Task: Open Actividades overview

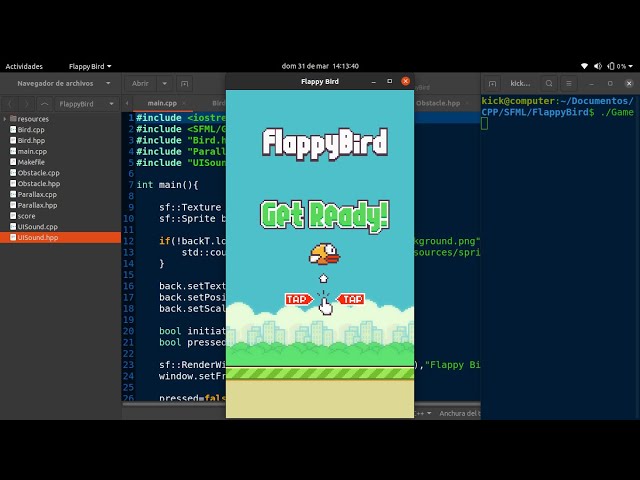Action: point(24,67)
